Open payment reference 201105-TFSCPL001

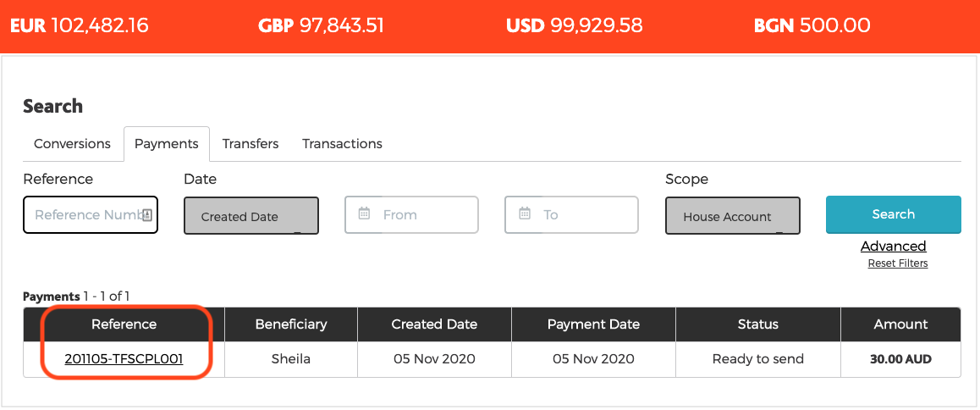(x=124, y=359)
